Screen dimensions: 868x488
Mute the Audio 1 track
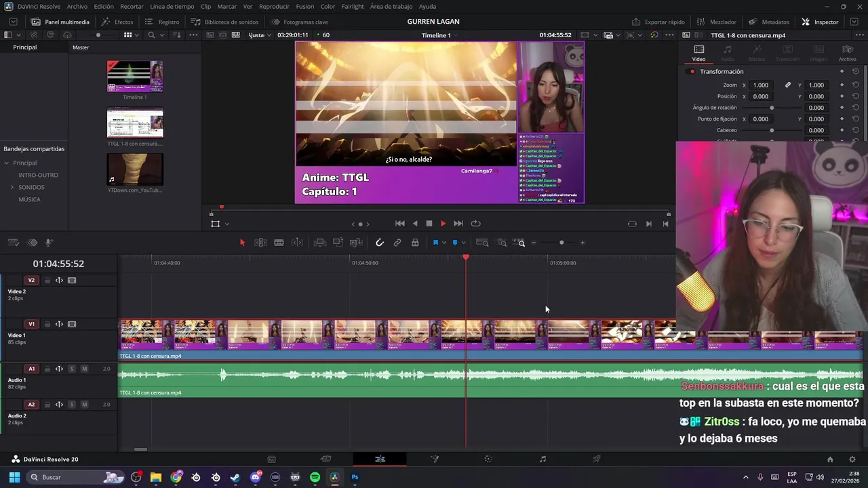[84, 369]
